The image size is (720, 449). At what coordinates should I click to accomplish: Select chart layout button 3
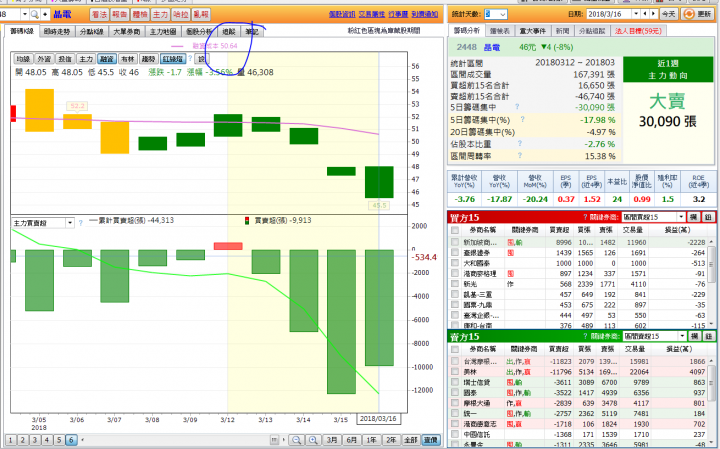coord(34,440)
